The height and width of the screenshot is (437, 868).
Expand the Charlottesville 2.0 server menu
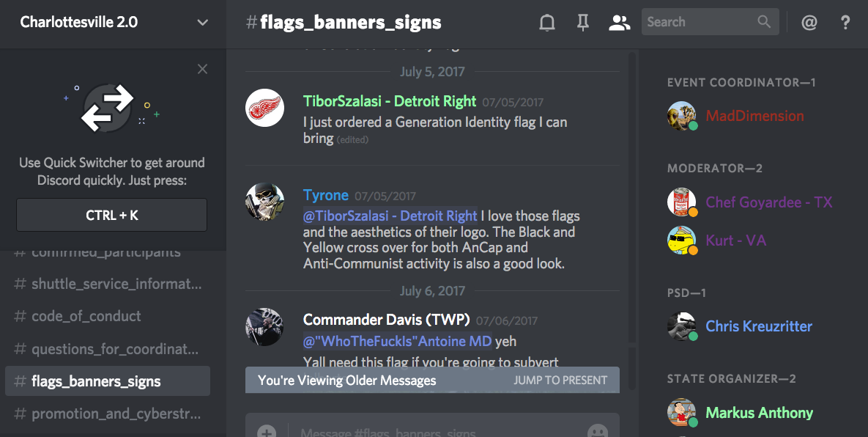pyautogui.click(x=203, y=23)
